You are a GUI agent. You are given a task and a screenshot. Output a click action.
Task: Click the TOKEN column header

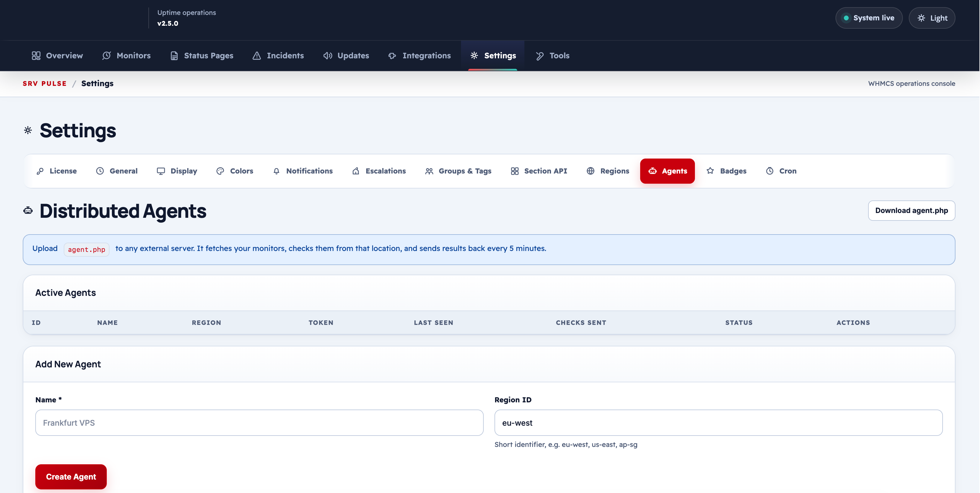pyautogui.click(x=321, y=322)
